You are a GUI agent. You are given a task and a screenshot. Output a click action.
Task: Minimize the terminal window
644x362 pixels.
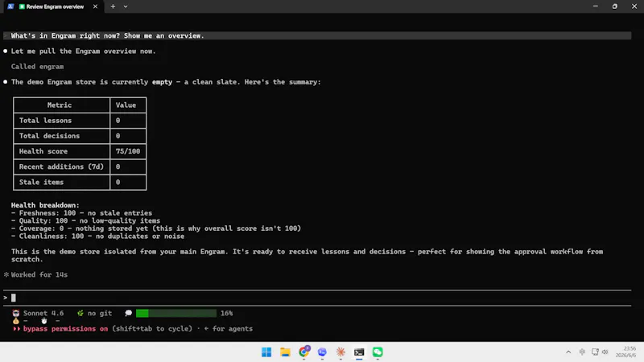596,6
